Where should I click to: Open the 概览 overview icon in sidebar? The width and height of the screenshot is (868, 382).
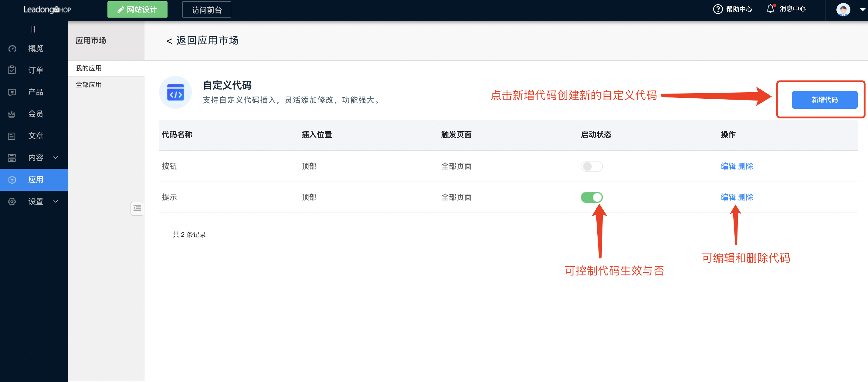[12, 48]
